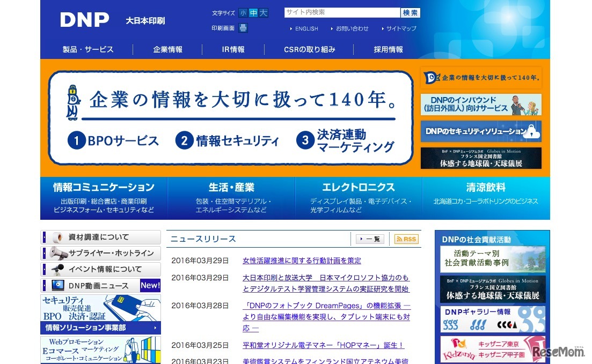
Task: Select 大 to switch to large font size
Action: (x=262, y=12)
